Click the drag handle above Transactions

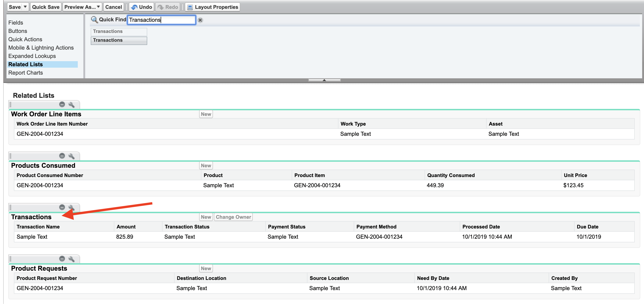(x=10, y=207)
